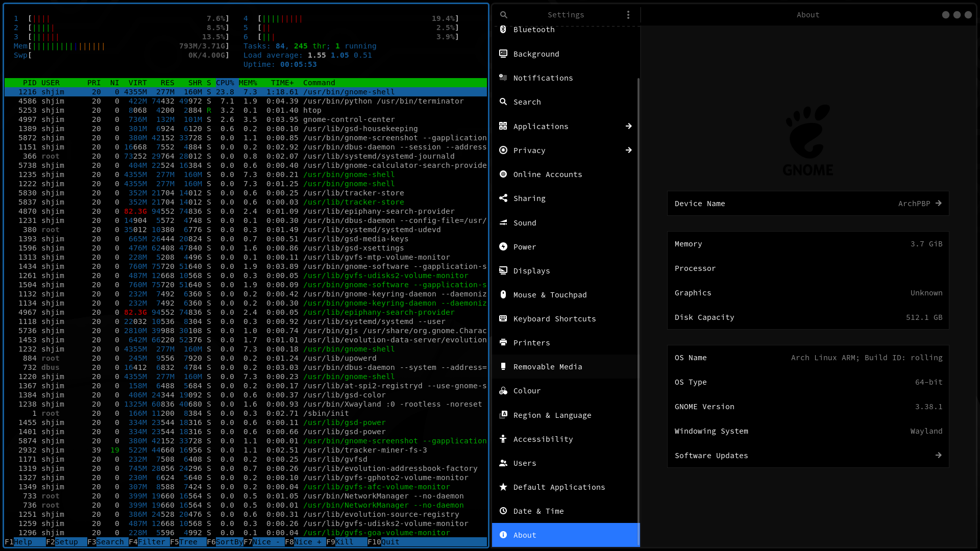Screen dimensions: 980x551
Task: Click F5 Tree in htop footer
Action: 188,542
